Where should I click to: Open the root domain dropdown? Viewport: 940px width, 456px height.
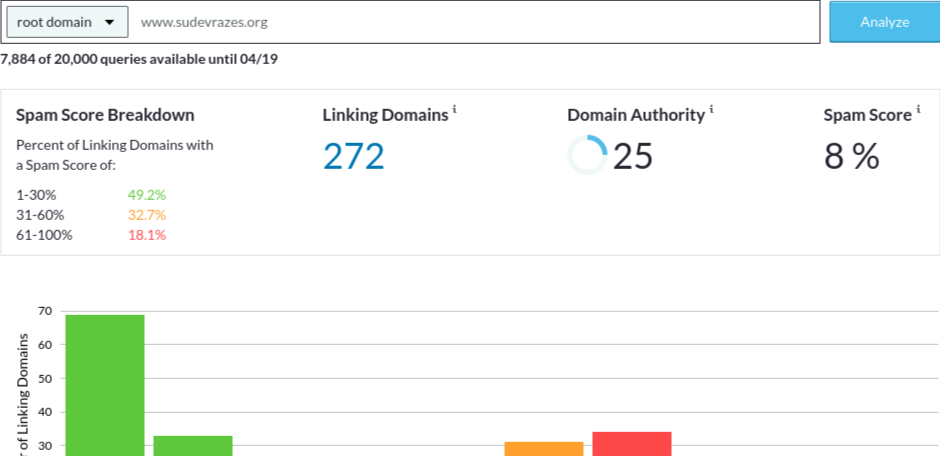tap(67, 21)
